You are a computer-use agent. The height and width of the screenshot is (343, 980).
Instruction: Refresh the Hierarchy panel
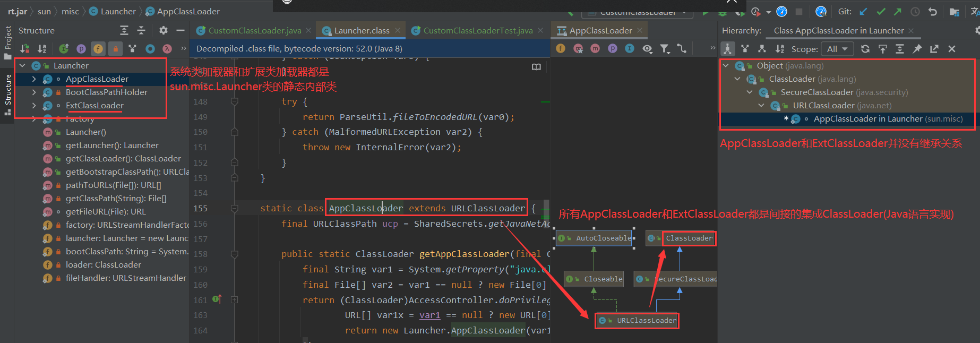[x=865, y=49]
